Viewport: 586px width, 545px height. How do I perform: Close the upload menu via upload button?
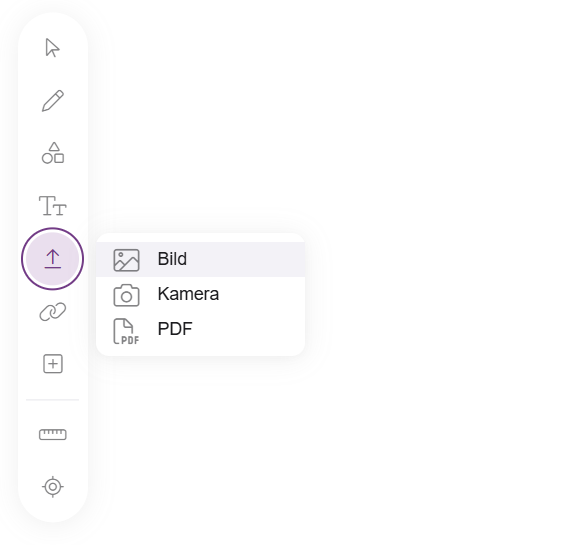pos(53,259)
